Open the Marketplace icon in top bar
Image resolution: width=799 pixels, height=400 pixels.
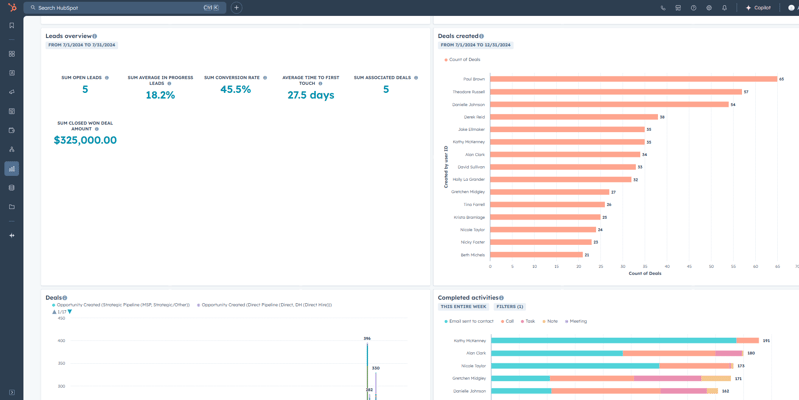[678, 8]
